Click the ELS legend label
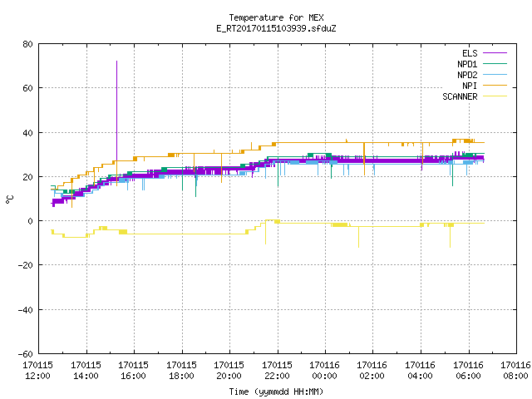The image size is (532, 399). pos(470,53)
